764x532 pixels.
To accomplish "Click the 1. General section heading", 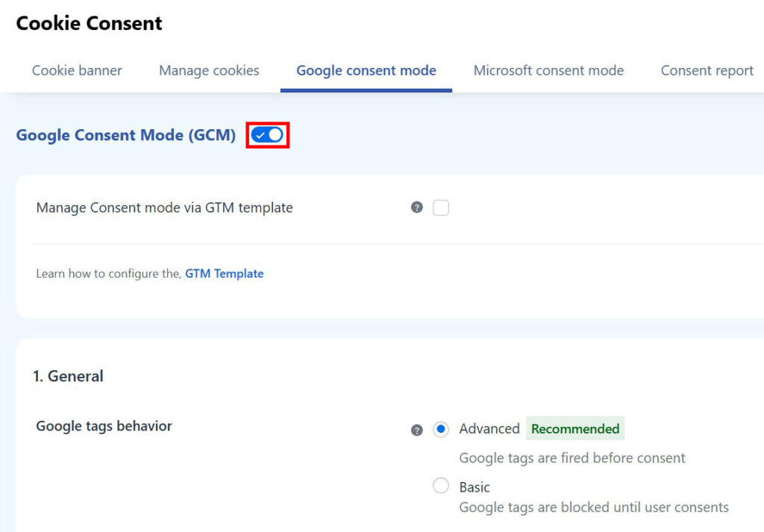I will [x=69, y=376].
